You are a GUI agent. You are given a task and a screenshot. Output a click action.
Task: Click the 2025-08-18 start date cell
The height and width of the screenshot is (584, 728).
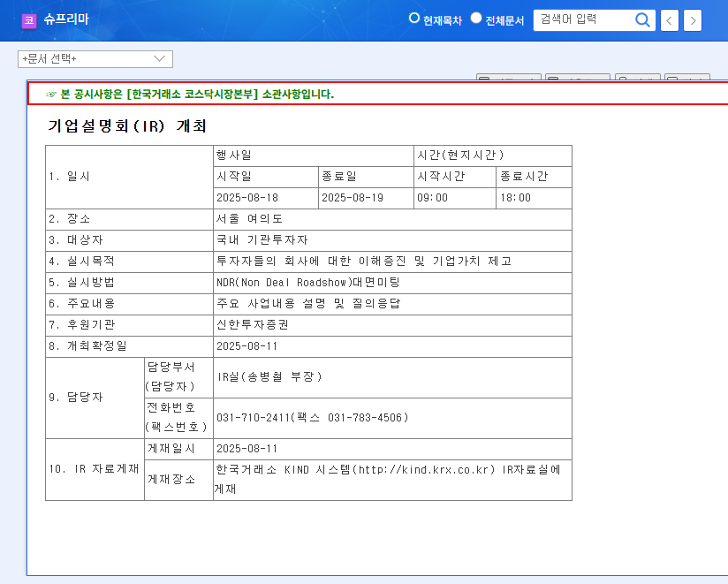pyautogui.click(x=251, y=198)
